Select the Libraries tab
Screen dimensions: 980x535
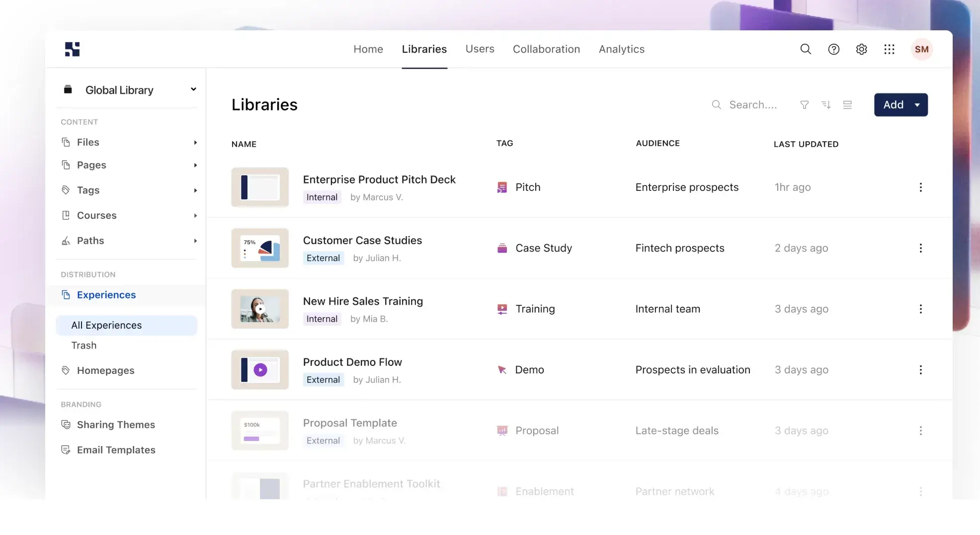pyautogui.click(x=424, y=49)
